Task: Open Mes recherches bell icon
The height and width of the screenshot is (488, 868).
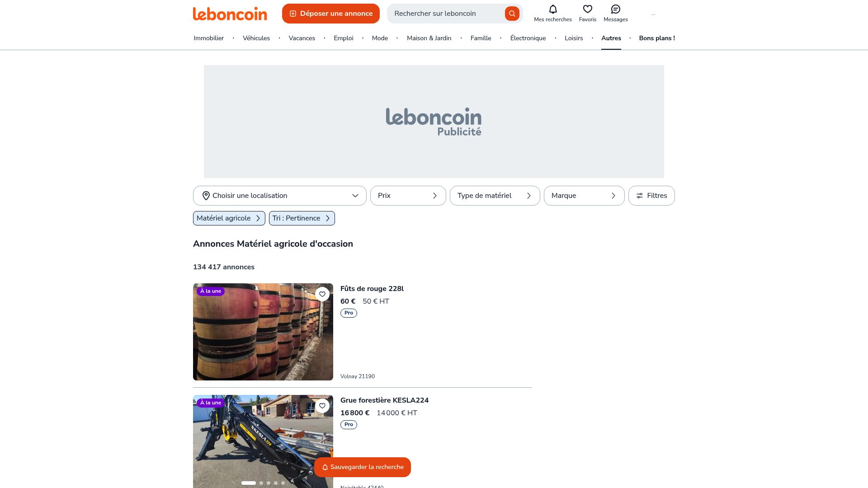Action: [x=552, y=9]
